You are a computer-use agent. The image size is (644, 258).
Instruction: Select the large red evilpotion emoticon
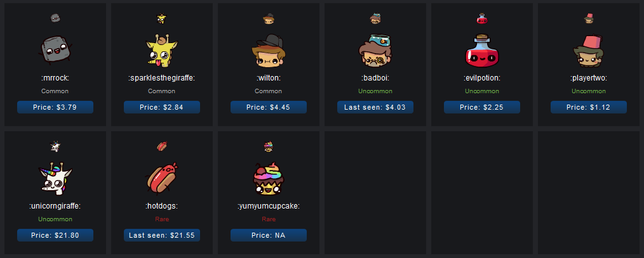click(x=482, y=51)
